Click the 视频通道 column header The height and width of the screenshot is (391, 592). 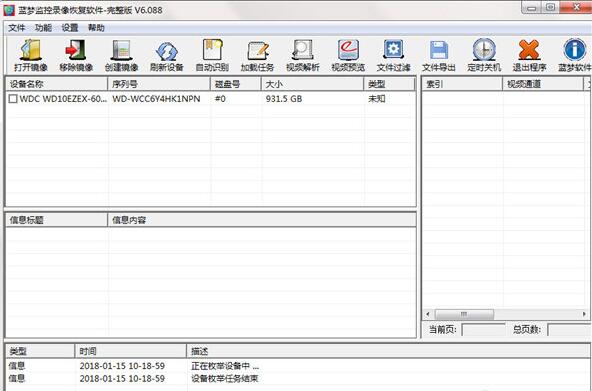coord(543,84)
